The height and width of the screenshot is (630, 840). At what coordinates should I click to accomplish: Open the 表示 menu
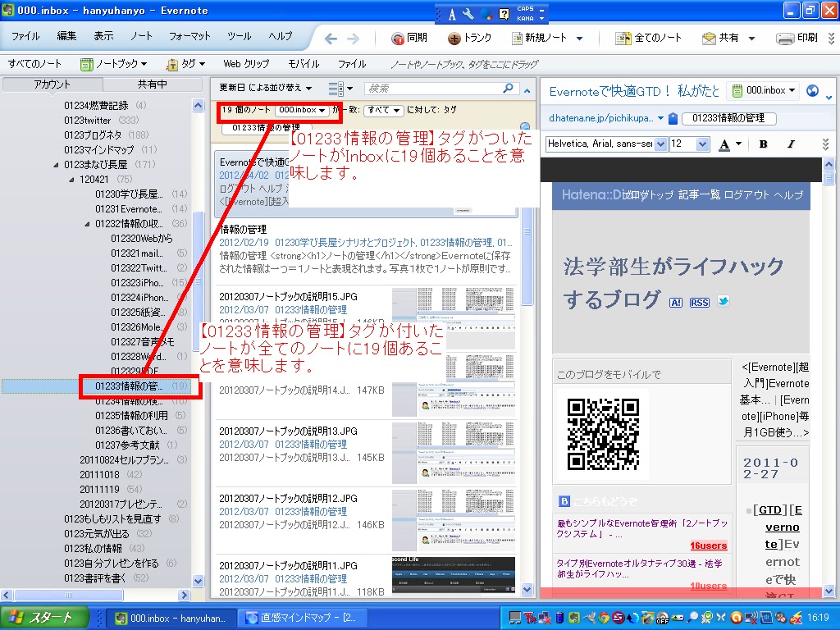point(103,36)
